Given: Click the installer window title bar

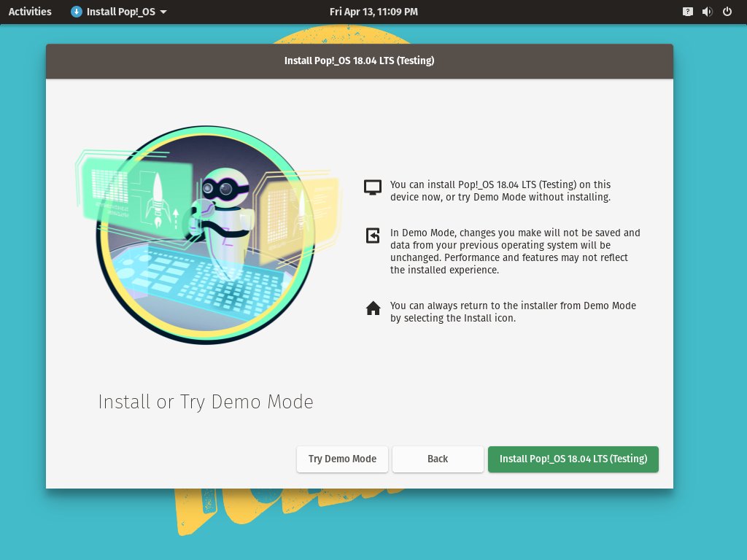Looking at the screenshot, I should coord(359,61).
